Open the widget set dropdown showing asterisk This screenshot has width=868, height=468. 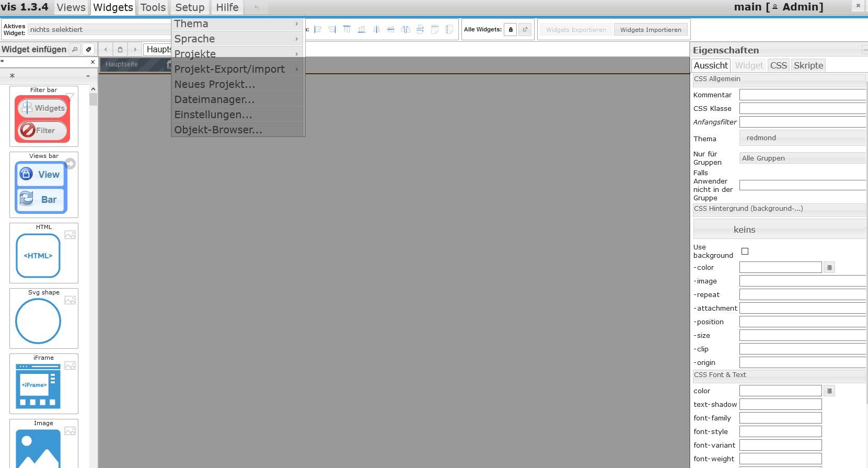[x=48, y=76]
